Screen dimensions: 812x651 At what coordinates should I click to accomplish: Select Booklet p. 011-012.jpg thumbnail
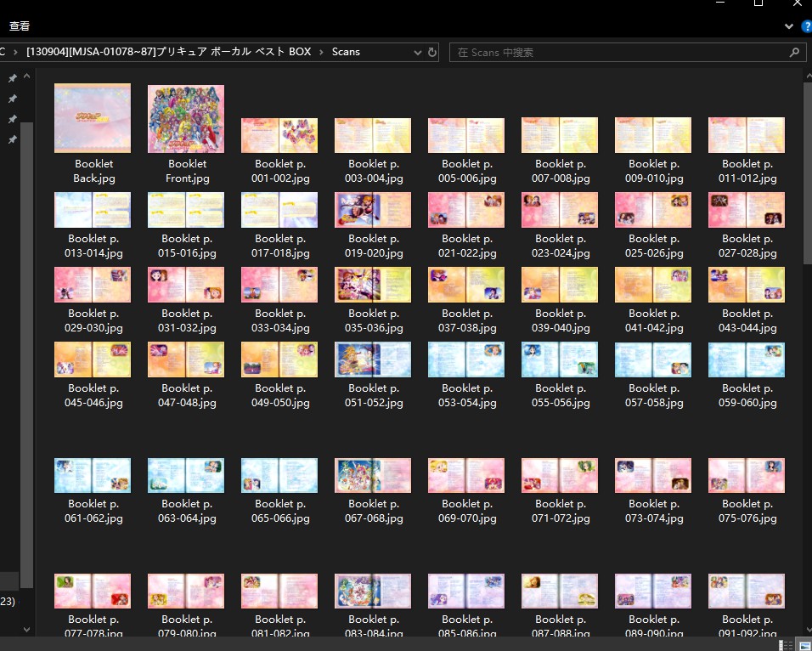coord(747,135)
